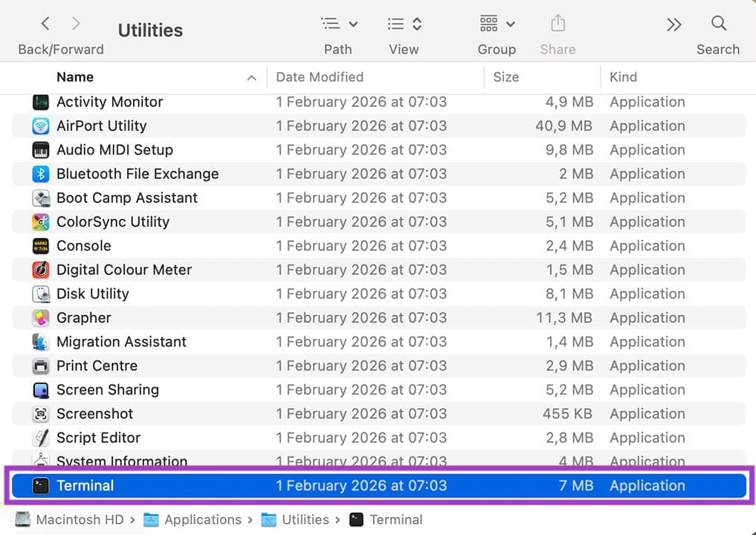Select the AirPort Utility name

click(102, 126)
